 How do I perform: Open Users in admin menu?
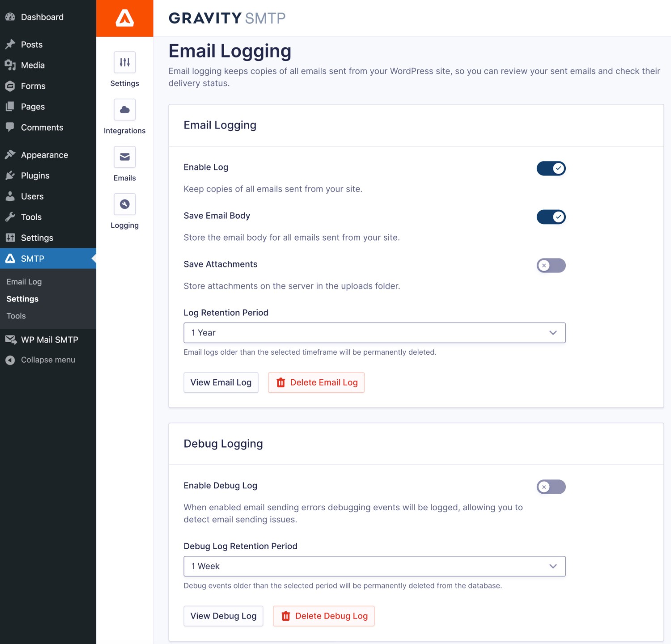[x=32, y=196]
